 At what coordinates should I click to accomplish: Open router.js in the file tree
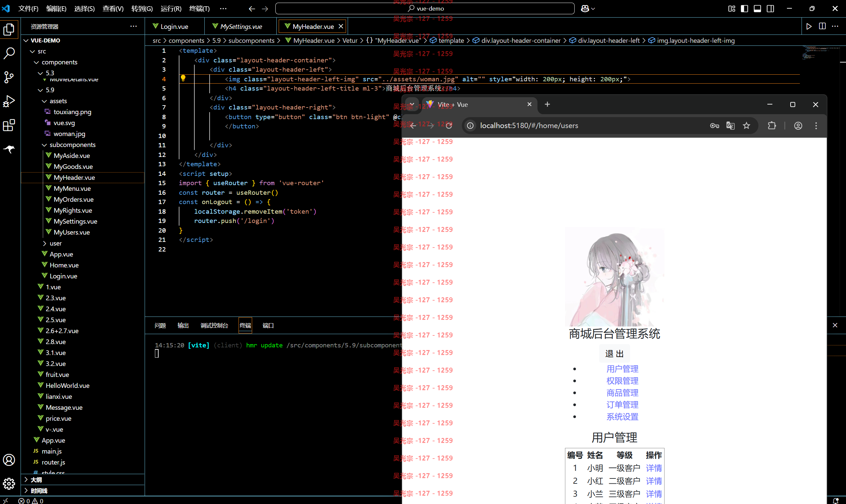pos(53,462)
